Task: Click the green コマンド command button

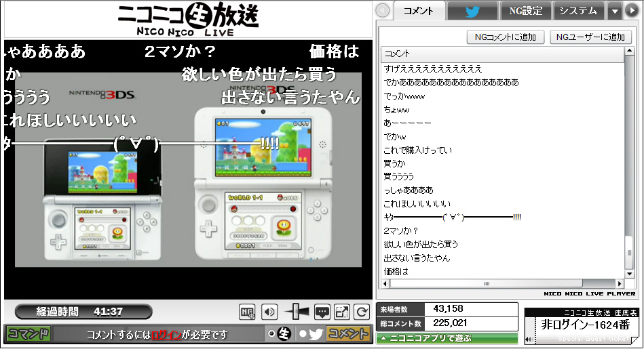Action: (29, 334)
